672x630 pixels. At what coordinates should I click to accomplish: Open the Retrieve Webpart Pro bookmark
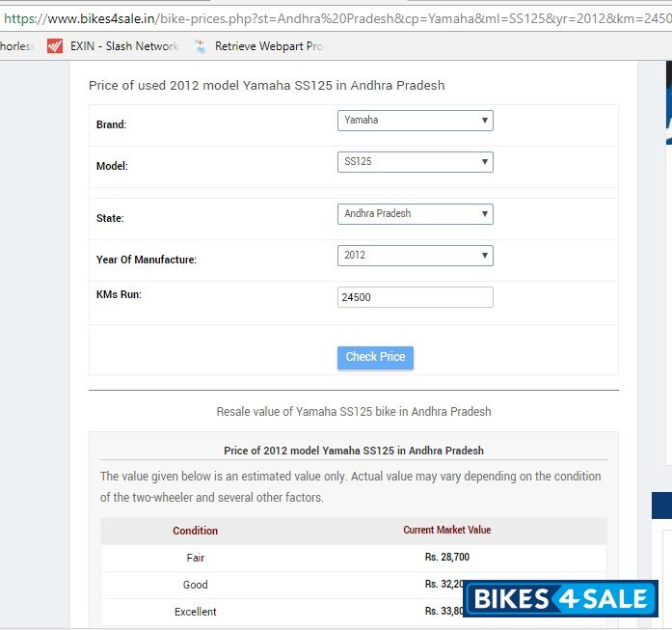(x=268, y=46)
